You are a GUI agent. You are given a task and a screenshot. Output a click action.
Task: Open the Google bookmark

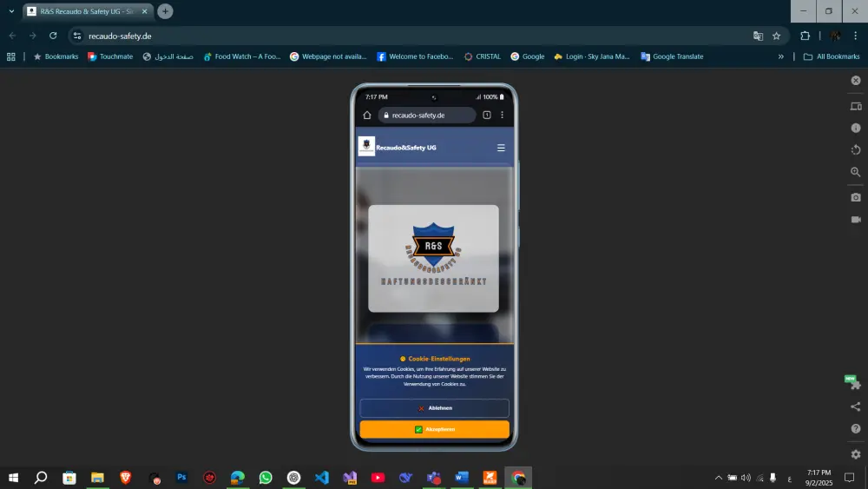pyautogui.click(x=528, y=56)
